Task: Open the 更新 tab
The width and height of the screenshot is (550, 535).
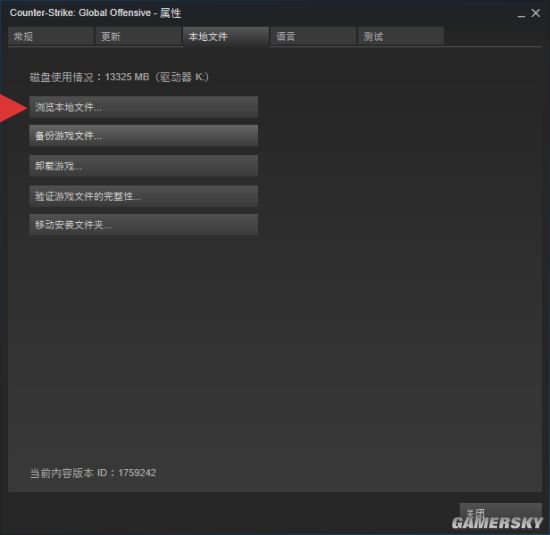Action: point(139,36)
